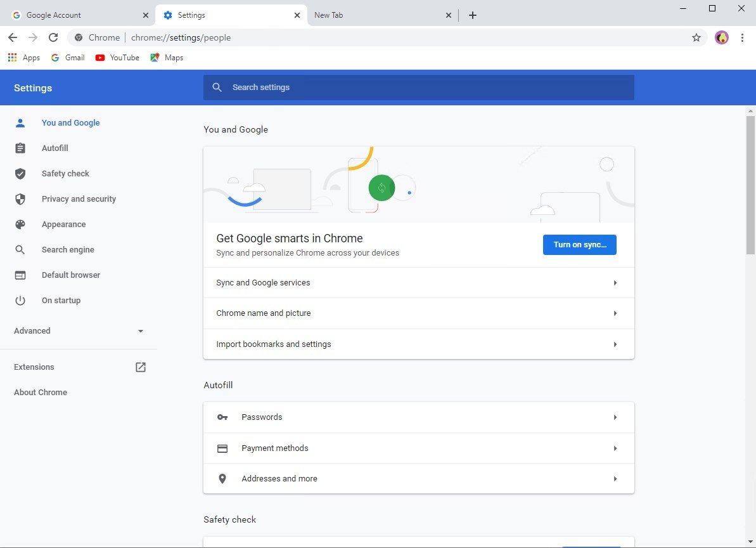Click the On startup power icon
This screenshot has height=548, width=756.
click(x=20, y=301)
